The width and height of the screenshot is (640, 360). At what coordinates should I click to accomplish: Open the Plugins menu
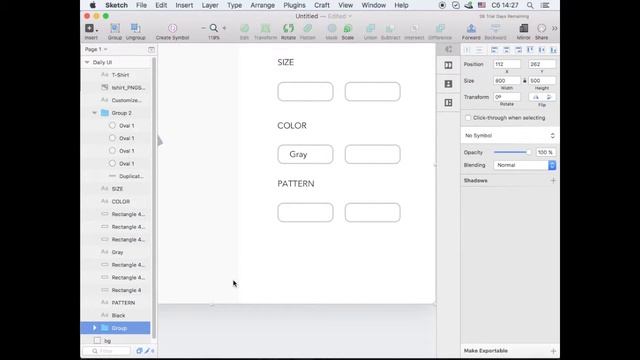pyautogui.click(x=294, y=5)
